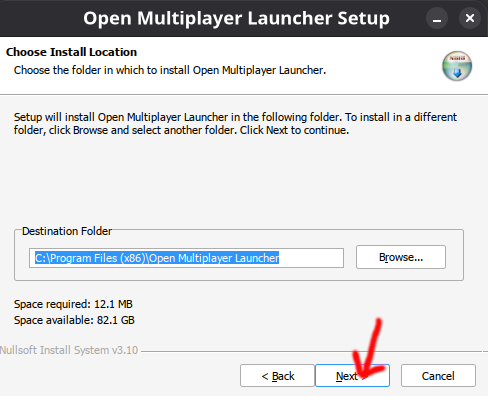
Task: Click the 'Nullsoft Install System v3.10' label
Action: (x=69, y=350)
